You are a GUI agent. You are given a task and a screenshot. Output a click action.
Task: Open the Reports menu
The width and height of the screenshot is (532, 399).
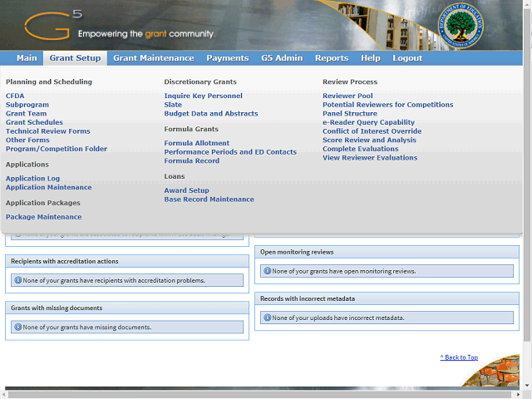tap(332, 58)
